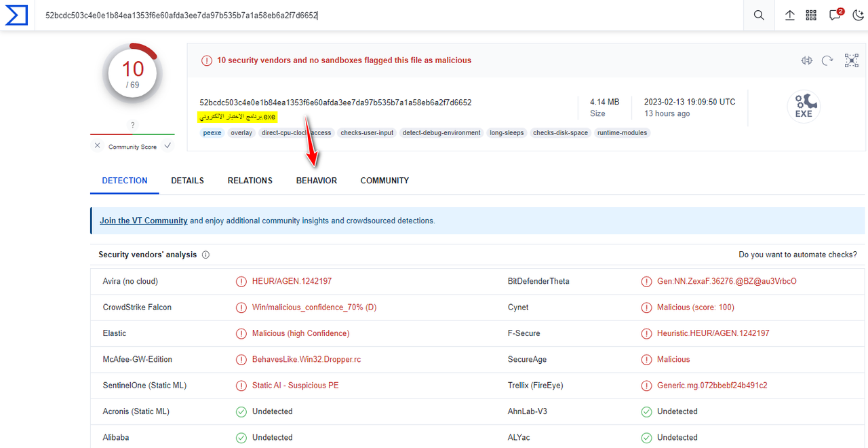Image resolution: width=868 pixels, height=448 pixels.
Task: Switch to the DETAILS tab
Action: [187, 181]
